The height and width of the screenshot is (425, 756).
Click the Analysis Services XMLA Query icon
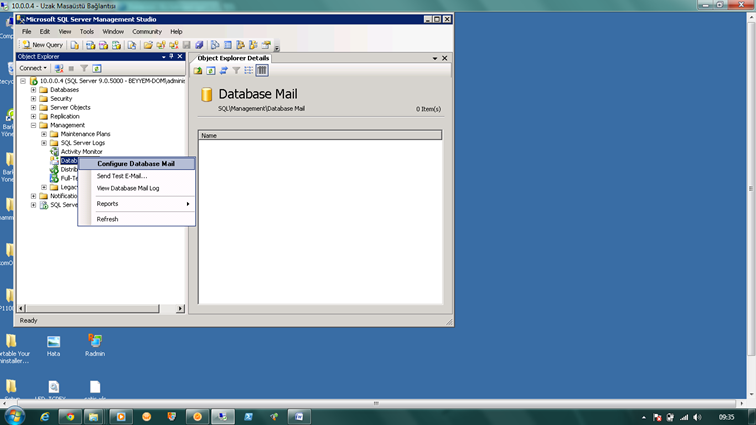click(116, 45)
